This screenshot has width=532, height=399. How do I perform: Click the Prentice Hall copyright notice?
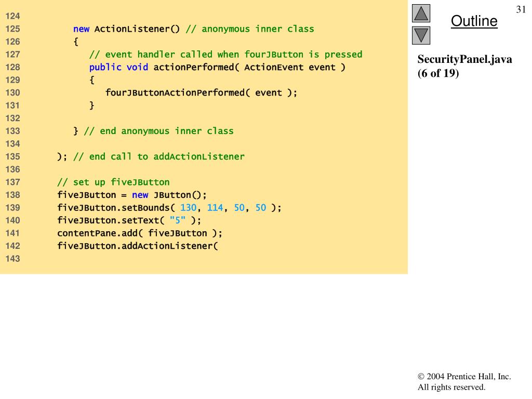point(464,377)
